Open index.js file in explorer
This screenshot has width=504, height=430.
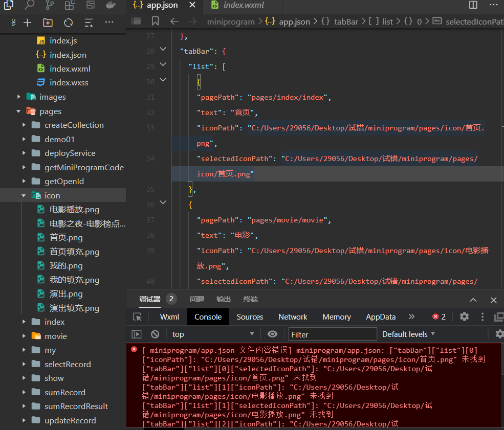(x=63, y=41)
